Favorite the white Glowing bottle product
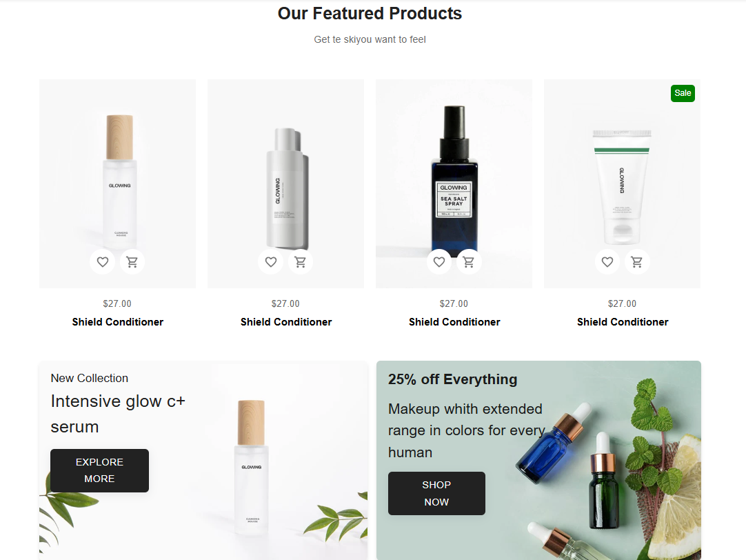 coord(271,261)
